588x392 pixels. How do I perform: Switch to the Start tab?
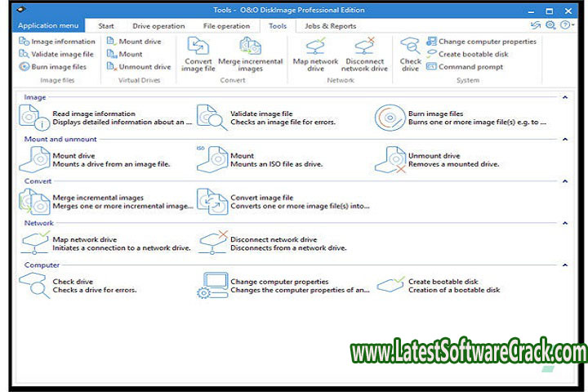point(106,26)
